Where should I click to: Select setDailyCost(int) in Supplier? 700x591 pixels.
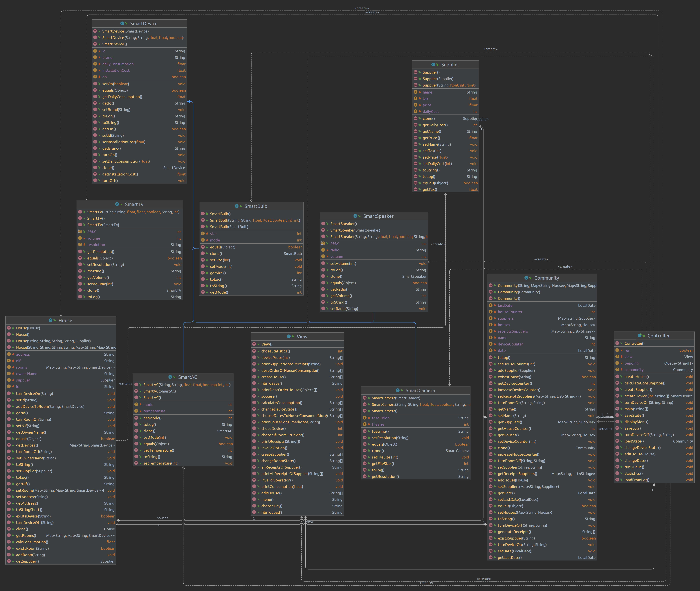click(437, 164)
